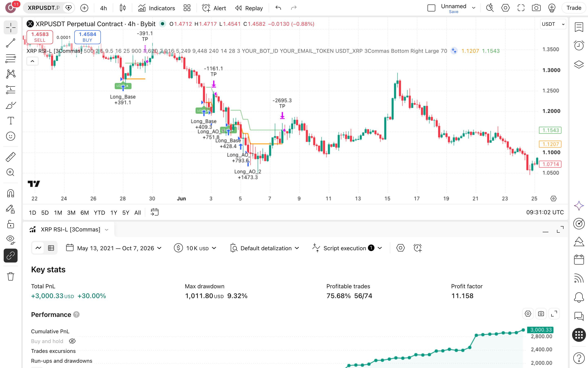588x368 pixels.
Task: Open the notifications bell icon
Action: (579, 297)
